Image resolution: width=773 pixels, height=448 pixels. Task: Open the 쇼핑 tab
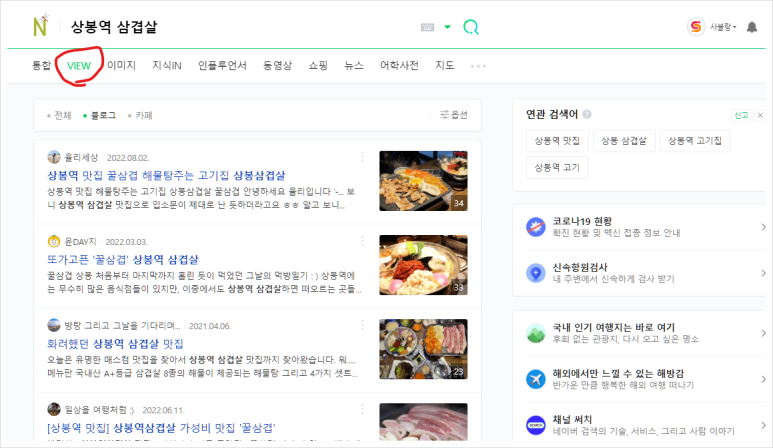318,66
